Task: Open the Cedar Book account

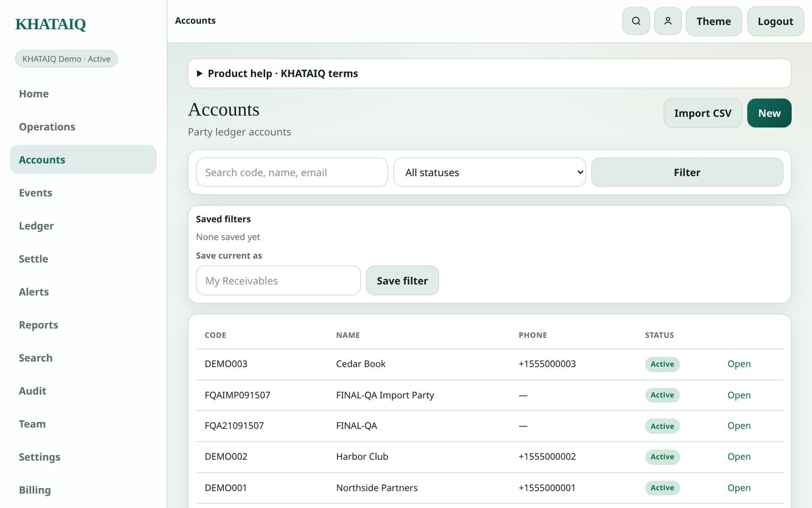Action: coord(739,364)
